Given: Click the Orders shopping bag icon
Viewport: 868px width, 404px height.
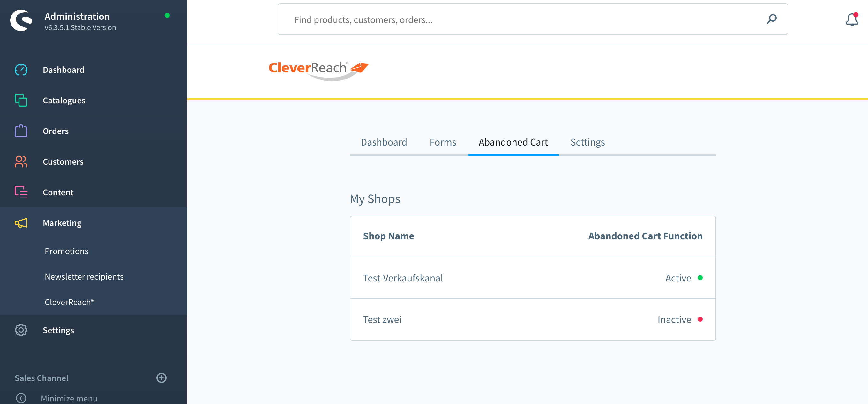Looking at the screenshot, I should [21, 131].
